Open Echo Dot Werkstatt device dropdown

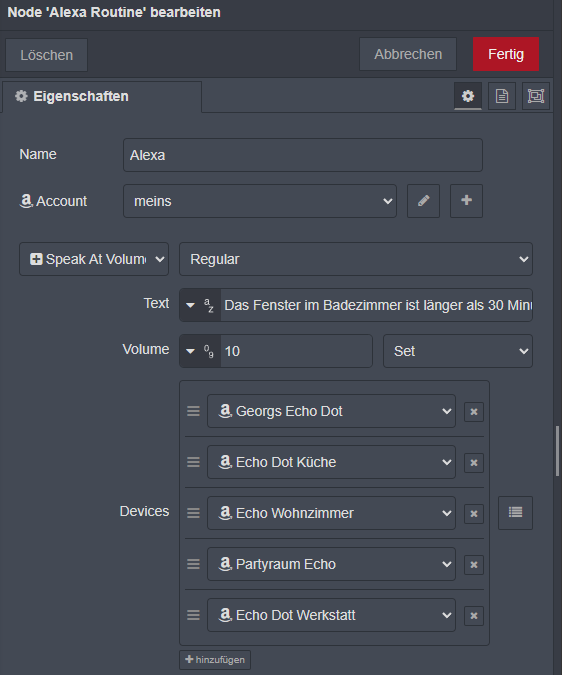331,615
